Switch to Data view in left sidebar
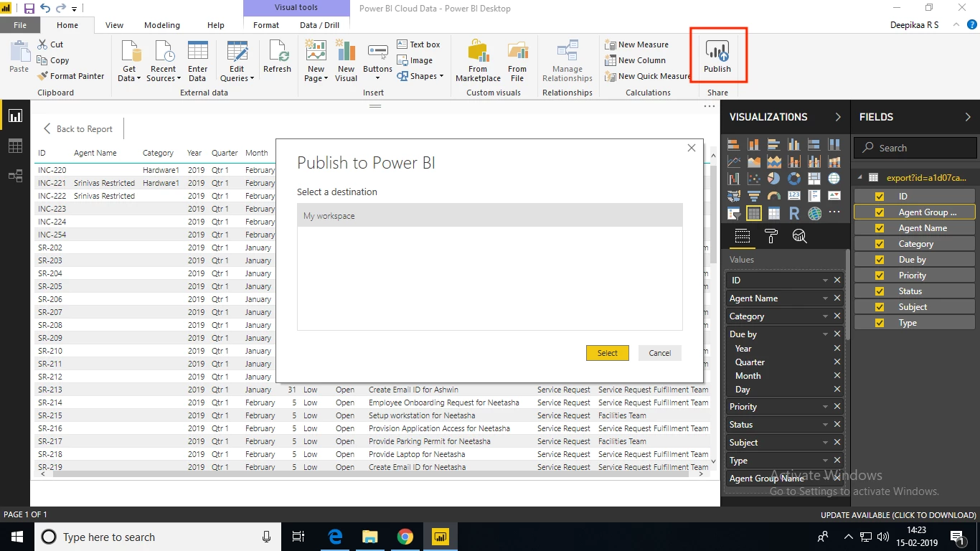This screenshot has width=980, height=551. point(15,146)
